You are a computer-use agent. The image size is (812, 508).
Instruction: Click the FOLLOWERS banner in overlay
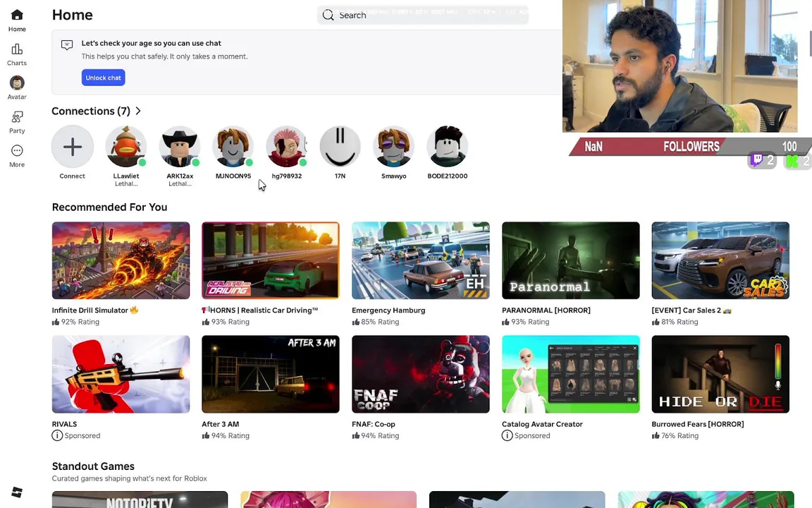point(691,147)
